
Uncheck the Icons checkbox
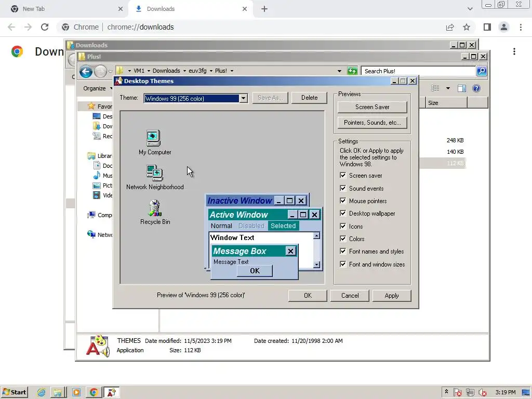(343, 227)
